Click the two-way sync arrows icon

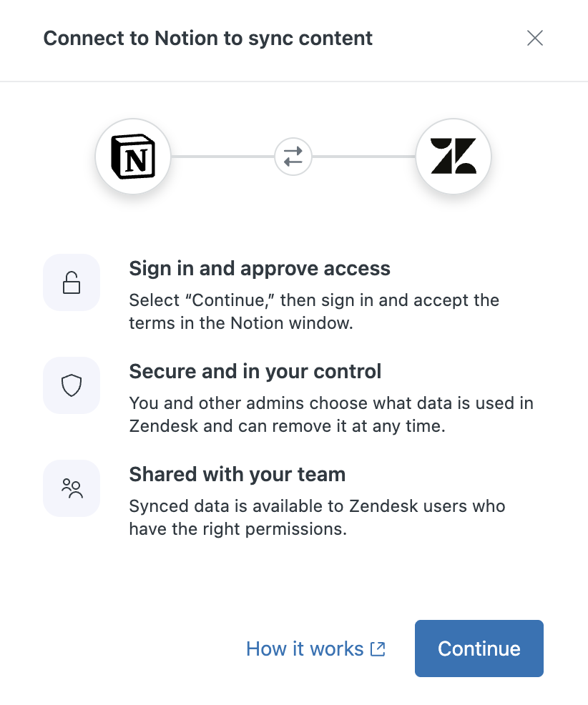(293, 157)
